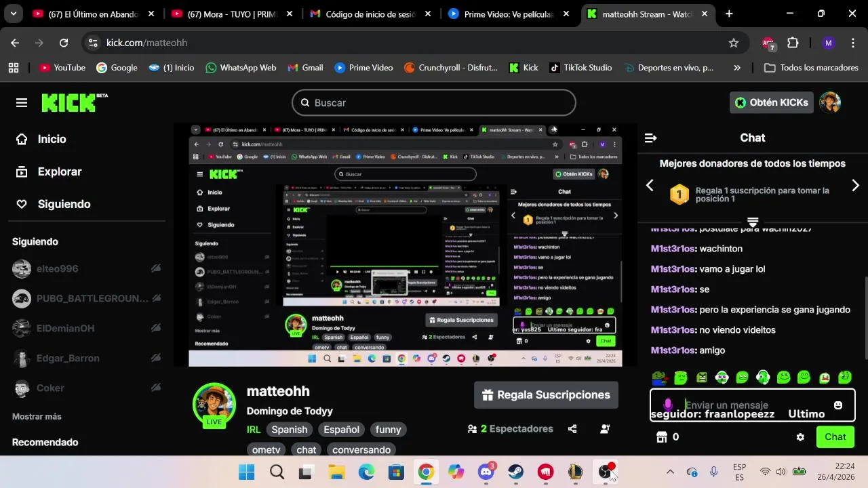Open Steam from the taskbar
This screenshot has width=868, height=488.
pyautogui.click(x=516, y=472)
